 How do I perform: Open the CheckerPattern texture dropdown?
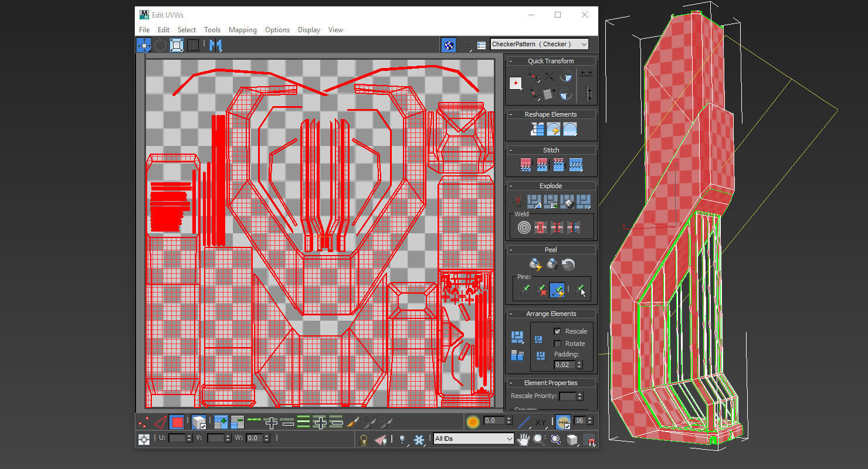coord(539,44)
